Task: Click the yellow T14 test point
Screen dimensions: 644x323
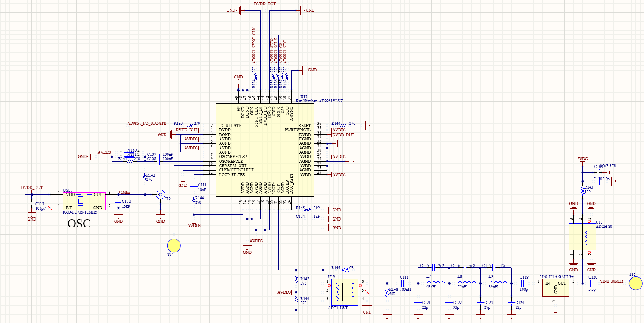Action: (x=174, y=245)
